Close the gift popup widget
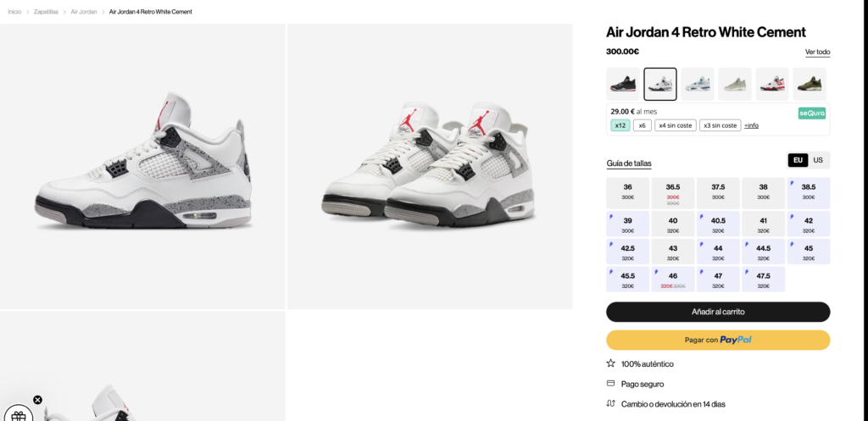Screen dimensions: 868x421 [x=37, y=400]
